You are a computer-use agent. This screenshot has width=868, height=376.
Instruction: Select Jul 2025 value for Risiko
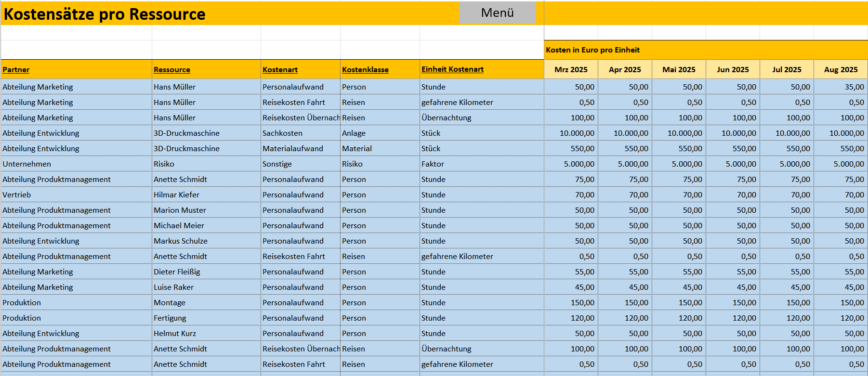[787, 164]
